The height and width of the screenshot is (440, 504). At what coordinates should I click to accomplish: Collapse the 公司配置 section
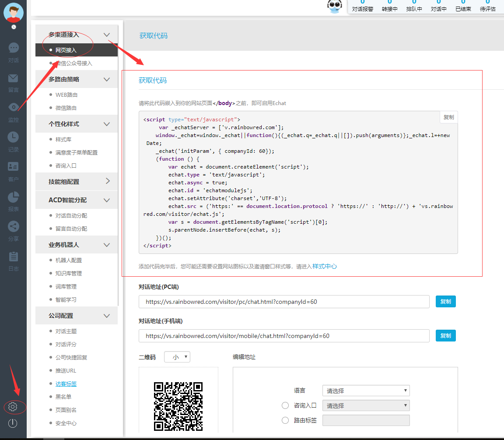tap(107, 316)
